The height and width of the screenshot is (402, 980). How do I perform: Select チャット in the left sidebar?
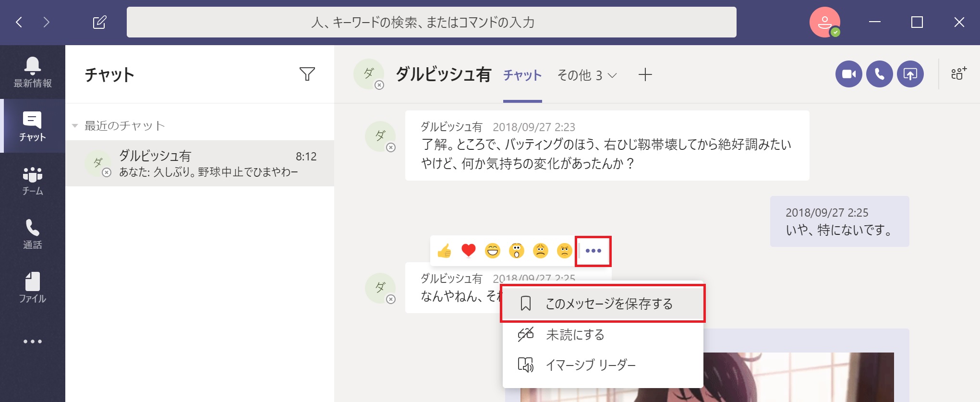[33, 126]
